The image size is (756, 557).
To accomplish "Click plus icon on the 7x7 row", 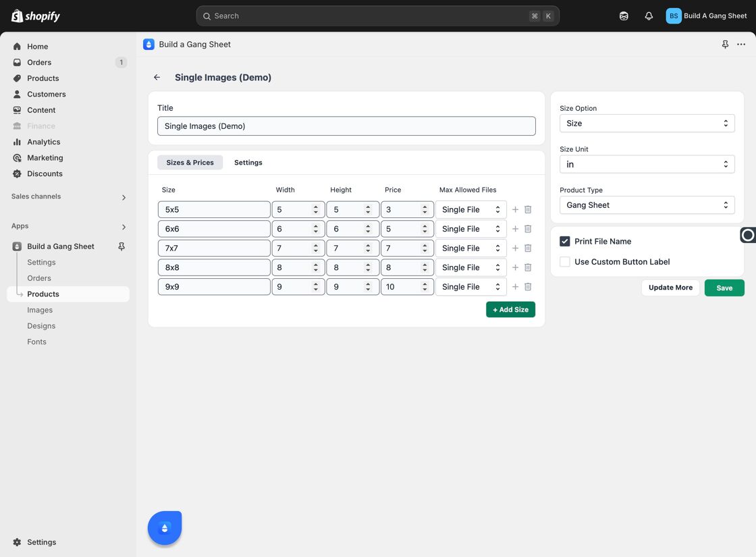I will 515,248.
